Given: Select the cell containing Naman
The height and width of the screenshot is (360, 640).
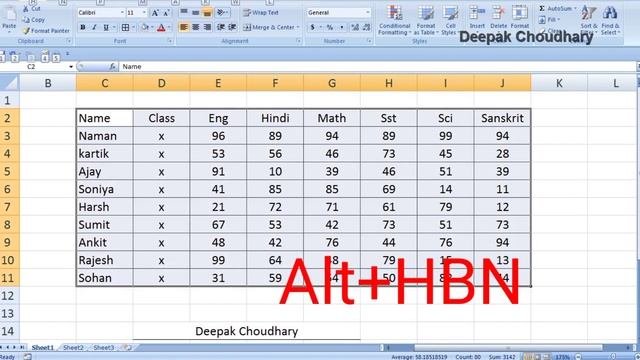Looking at the screenshot, I should [x=104, y=136].
